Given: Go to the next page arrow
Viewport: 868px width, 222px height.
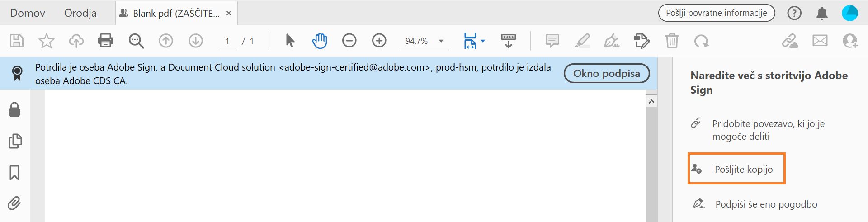Looking at the screenshot, I should point(196,41).
